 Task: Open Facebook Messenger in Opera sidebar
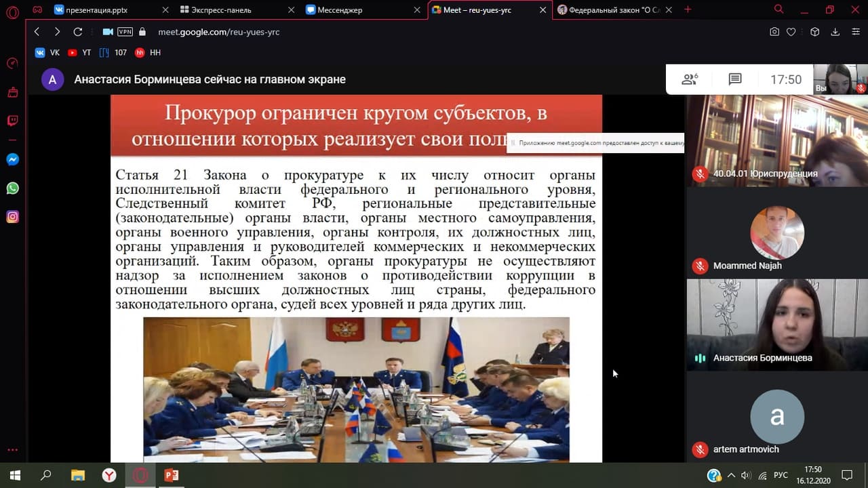[x=12, y=160]
